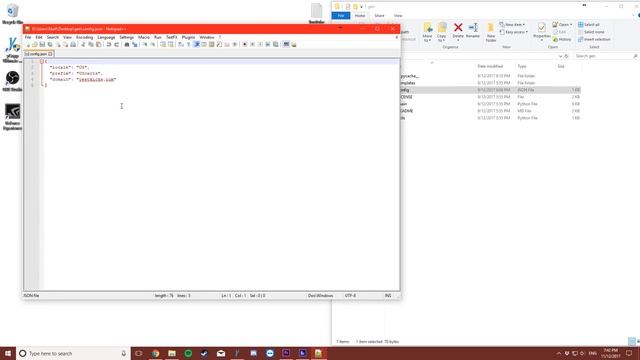Open the Language menu in Notepad++
Image resolution: width=640 pixels, height=360 pixels.
click(106, 37)
